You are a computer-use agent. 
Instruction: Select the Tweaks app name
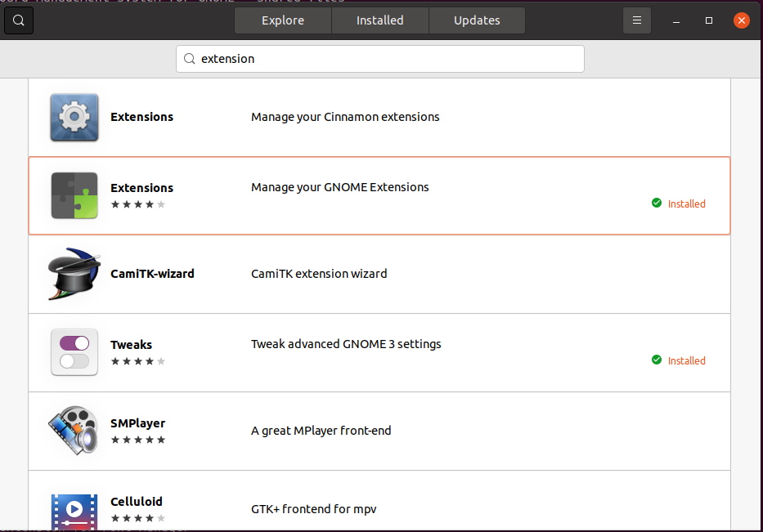132,345
